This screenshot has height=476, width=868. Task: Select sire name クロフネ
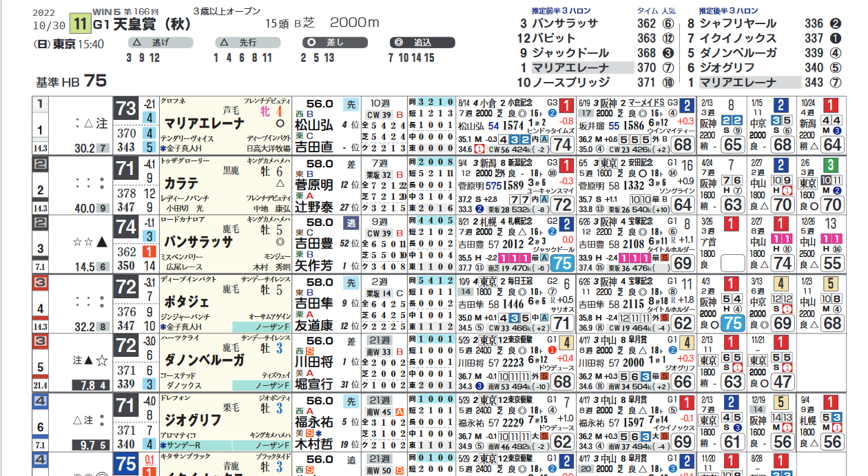click(x=173, y=101)
